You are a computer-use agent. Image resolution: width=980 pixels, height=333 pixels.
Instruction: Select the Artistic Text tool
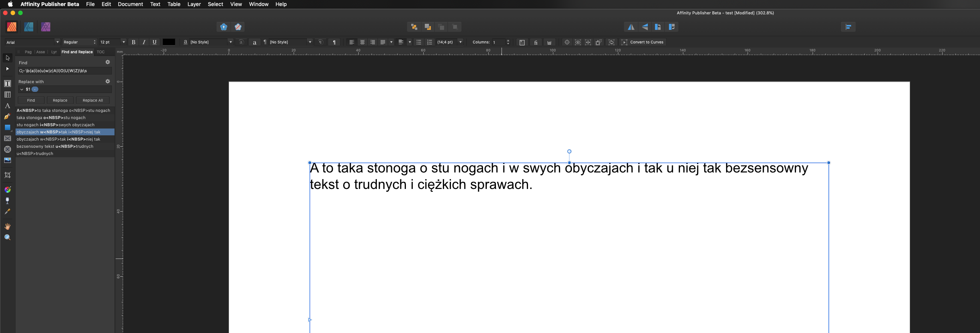pyautogui.click(x=8, y=105)
